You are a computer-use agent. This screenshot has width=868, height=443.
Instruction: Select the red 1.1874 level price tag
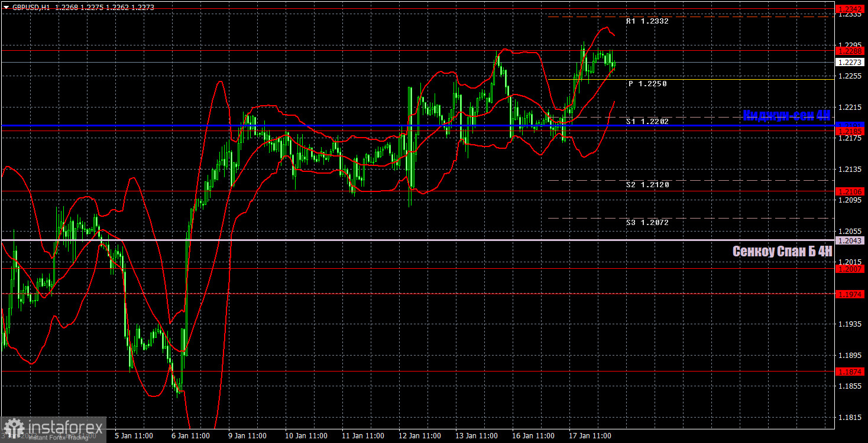tap(851, 372)
